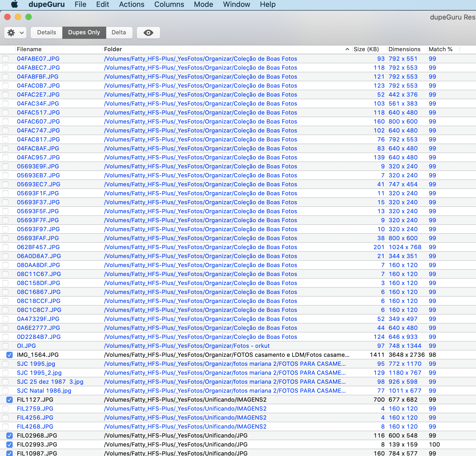Click the yellow minimize window button
Screen dimensions: 476x456
coord(18,17)
